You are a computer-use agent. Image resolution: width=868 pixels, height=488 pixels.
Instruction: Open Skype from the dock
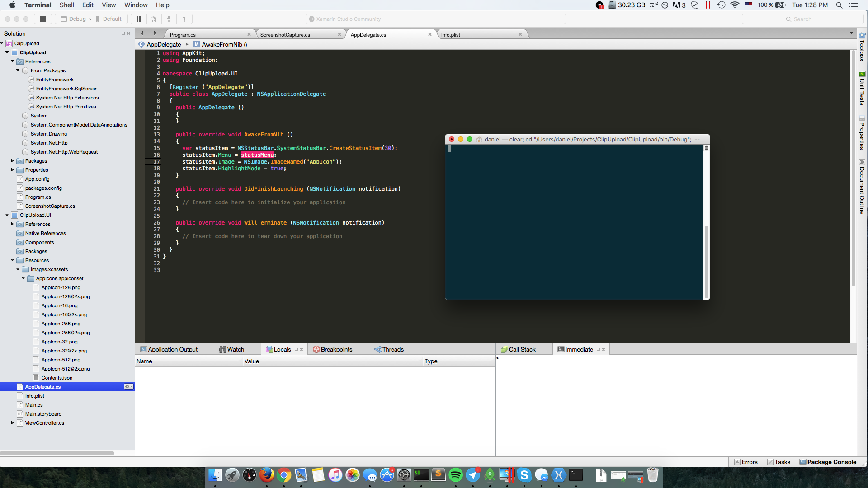(524, 475)
